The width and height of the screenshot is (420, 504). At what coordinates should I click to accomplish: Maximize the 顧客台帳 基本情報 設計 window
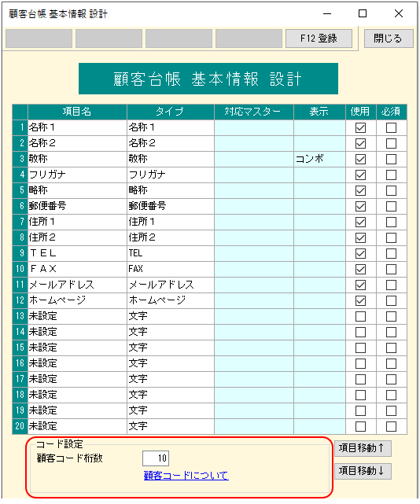[363, 13]
